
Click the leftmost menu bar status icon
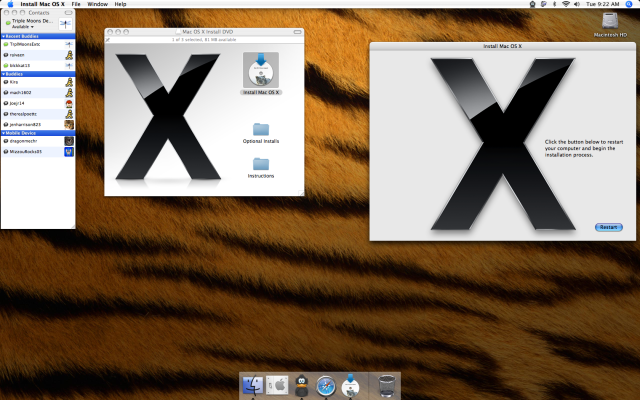(x=533, y=4)
